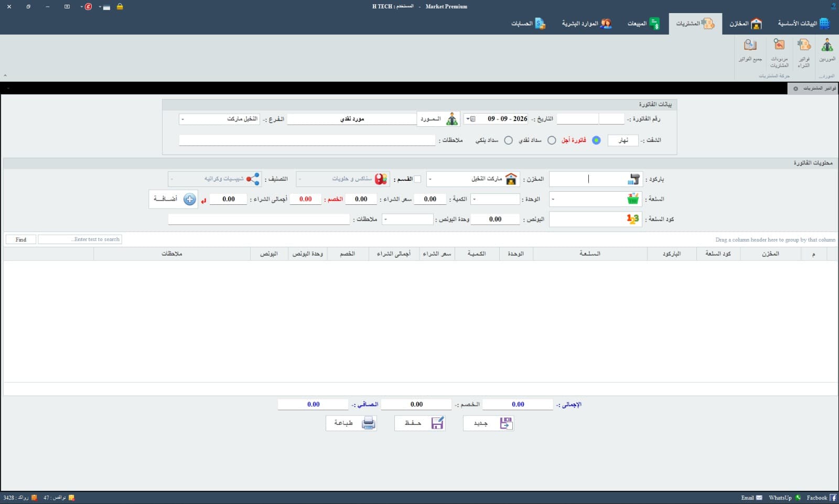This screenshot has width=839, height=504.
Task: Click the quantity (الكمية) field
Action: [x=430, y=199]
